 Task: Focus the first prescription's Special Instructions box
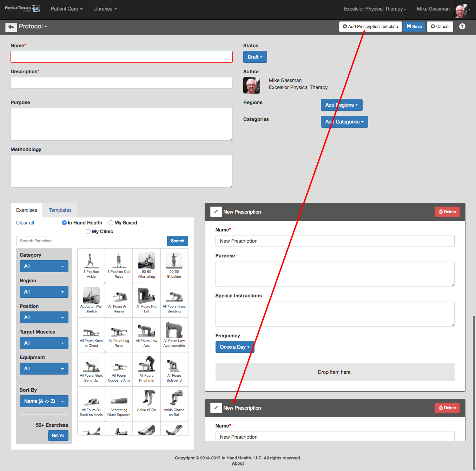click(x=335, y=314)
